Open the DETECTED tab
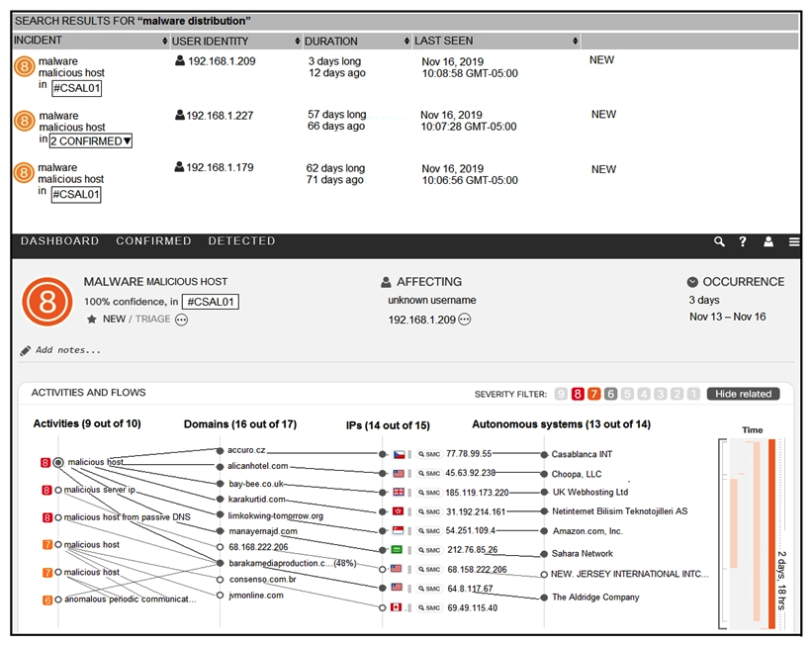 [x=241, y=241]
